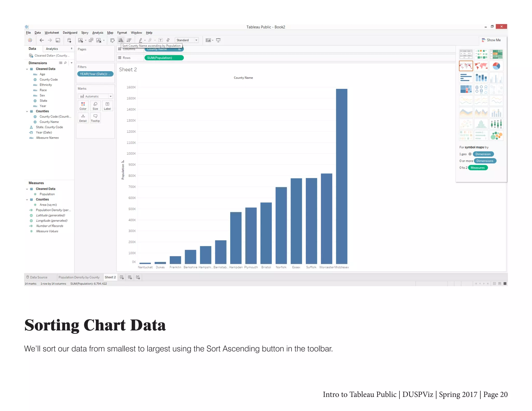Collapse Cleaned Data under Dimensions
Screen dimensions: 532x411
pos(27,69)
